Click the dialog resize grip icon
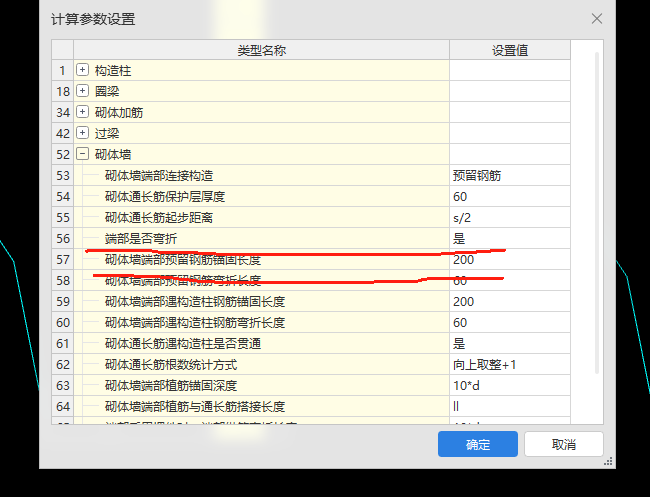 click(608, 461)
